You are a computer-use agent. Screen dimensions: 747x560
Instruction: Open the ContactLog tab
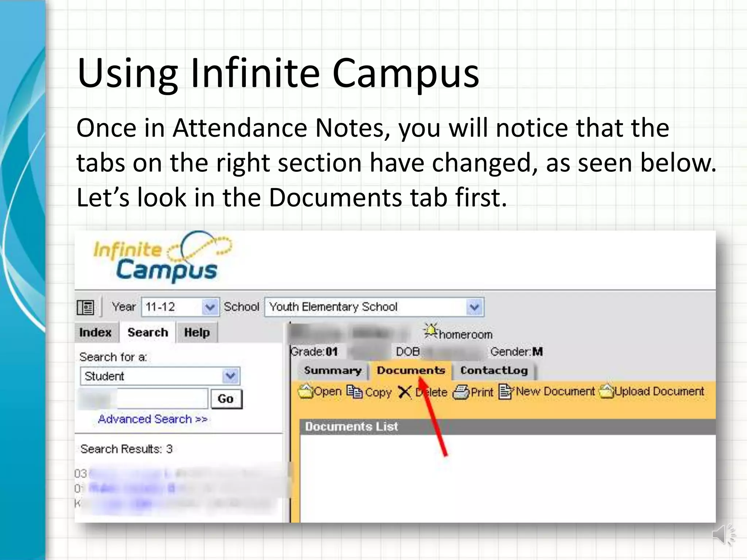point(494,371)
